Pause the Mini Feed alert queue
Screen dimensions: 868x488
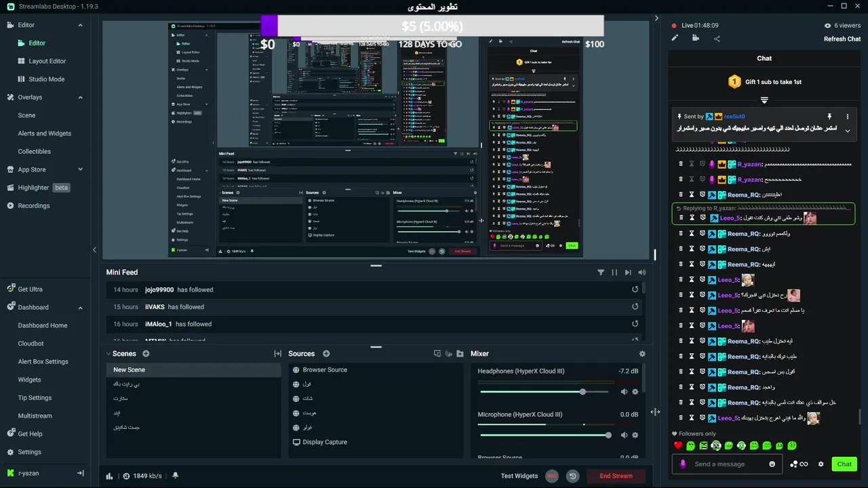614,272
